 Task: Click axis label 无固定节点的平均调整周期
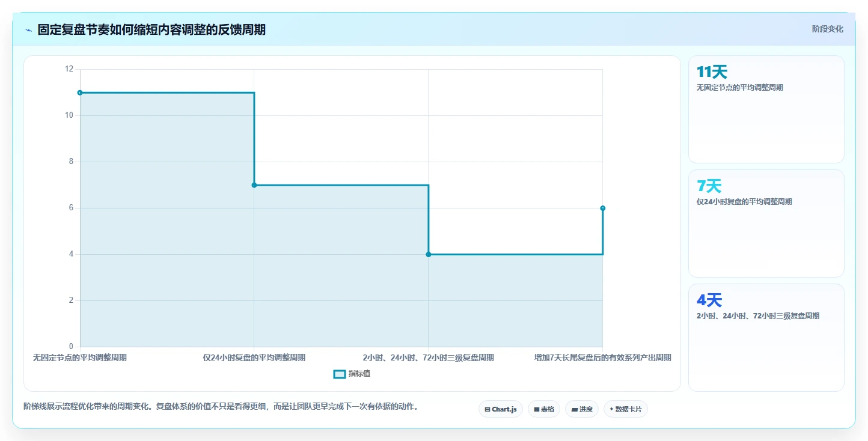(80, 357)
